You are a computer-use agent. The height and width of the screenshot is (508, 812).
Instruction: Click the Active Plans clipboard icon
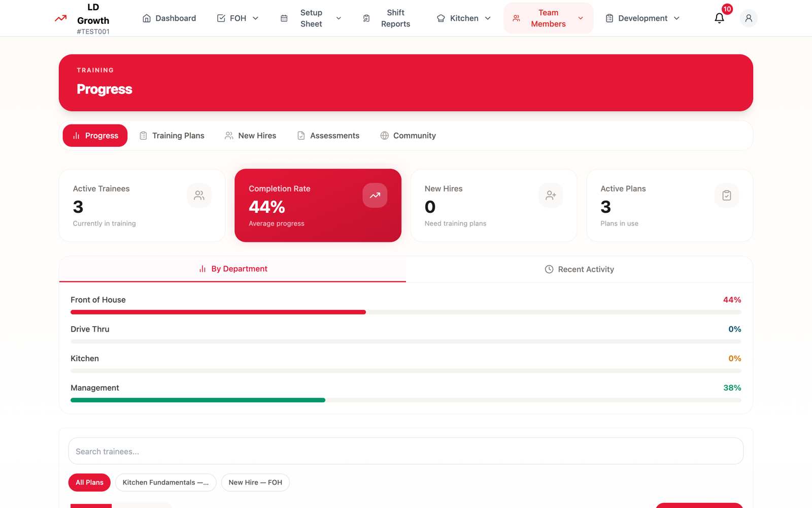727,195
